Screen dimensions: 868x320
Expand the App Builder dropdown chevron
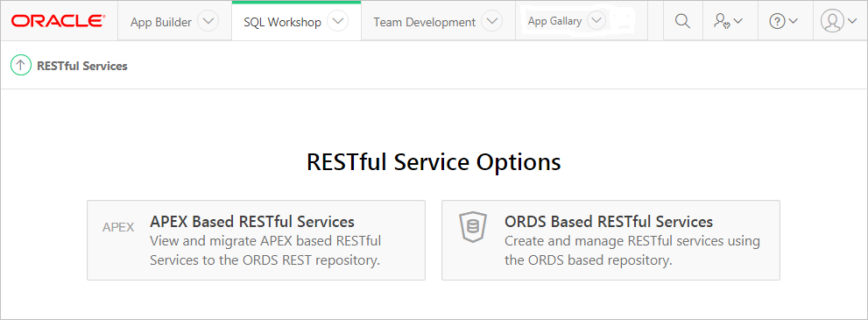point(208,22)
